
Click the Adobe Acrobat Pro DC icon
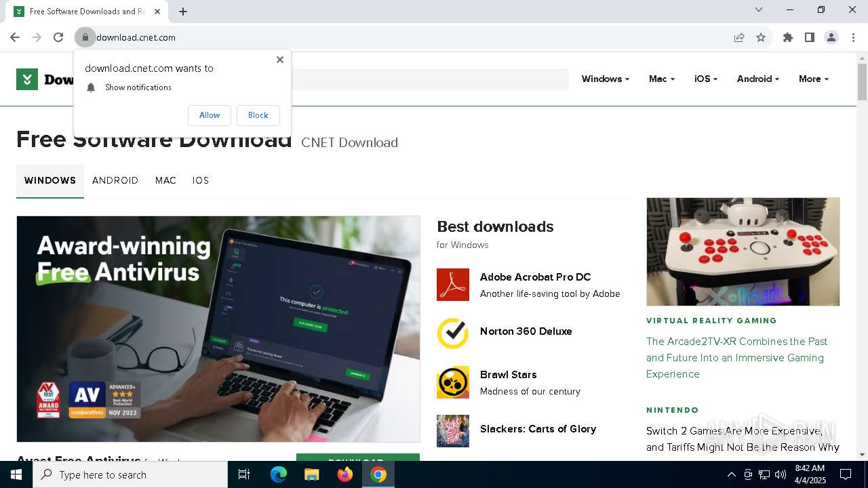pyautogui.click(x=453, y=285)
